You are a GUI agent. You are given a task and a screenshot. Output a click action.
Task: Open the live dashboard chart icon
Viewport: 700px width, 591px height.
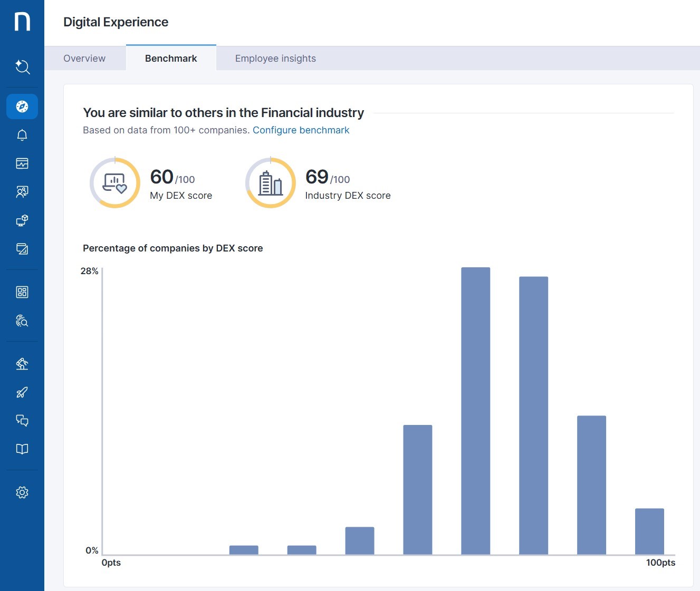[22, 163]
